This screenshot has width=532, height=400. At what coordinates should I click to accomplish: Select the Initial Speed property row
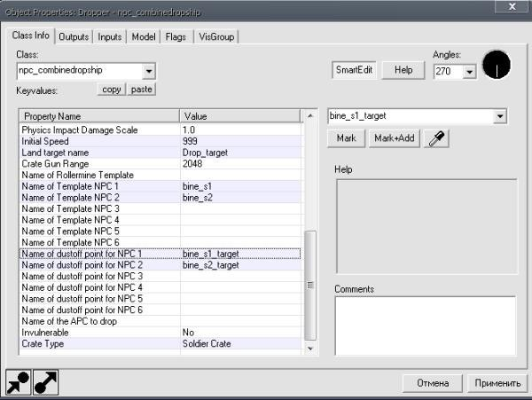(160, 142)
